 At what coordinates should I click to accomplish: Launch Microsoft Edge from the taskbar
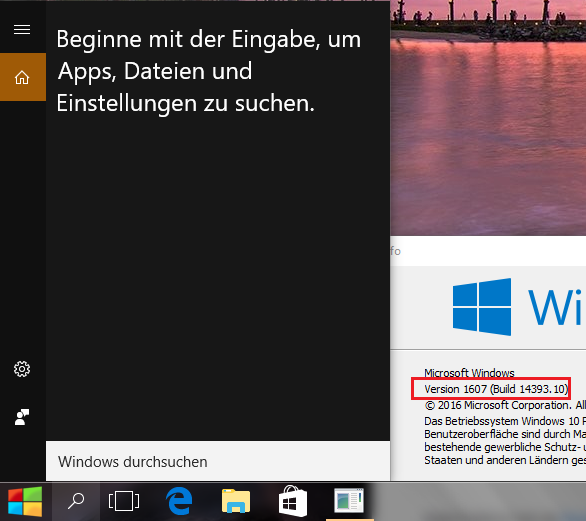[x=179, y=502]
